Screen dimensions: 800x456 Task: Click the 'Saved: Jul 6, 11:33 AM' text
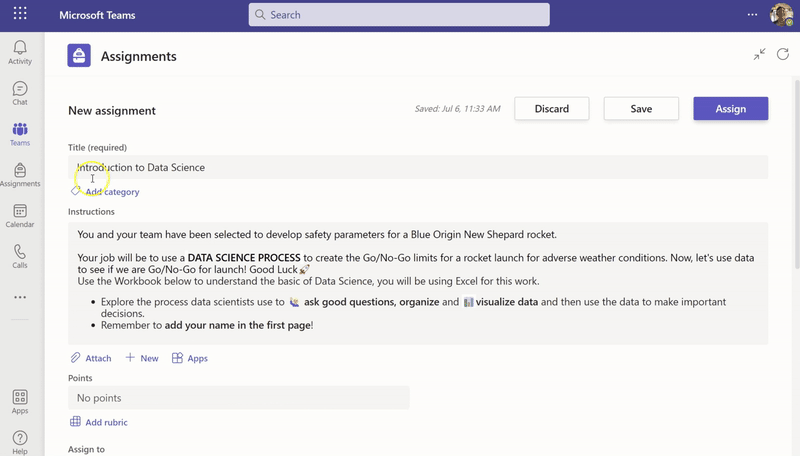click(457, 109)
